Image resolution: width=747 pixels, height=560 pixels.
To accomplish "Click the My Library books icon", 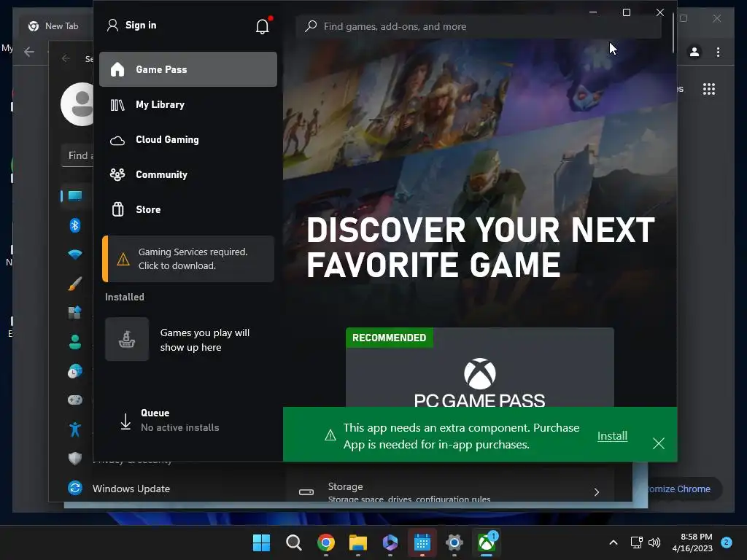I will click(x=117, y=105).
